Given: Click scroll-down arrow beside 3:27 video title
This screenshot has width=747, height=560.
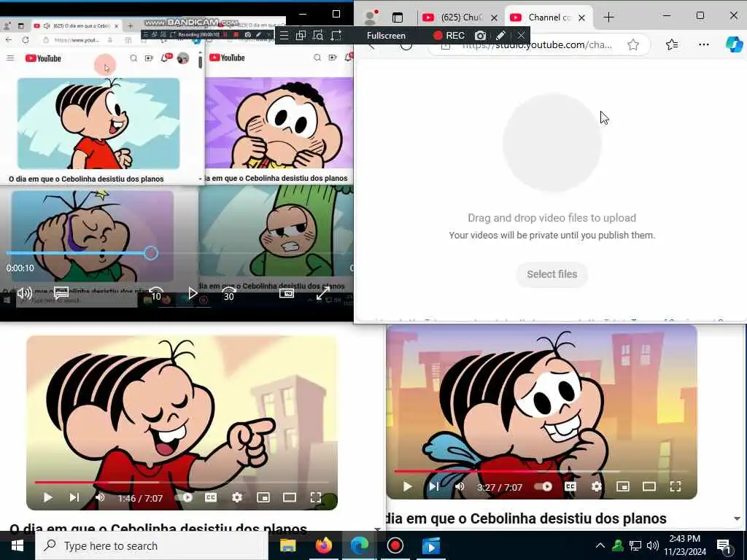Looking at the screenshot, I should tap(737, 518).
